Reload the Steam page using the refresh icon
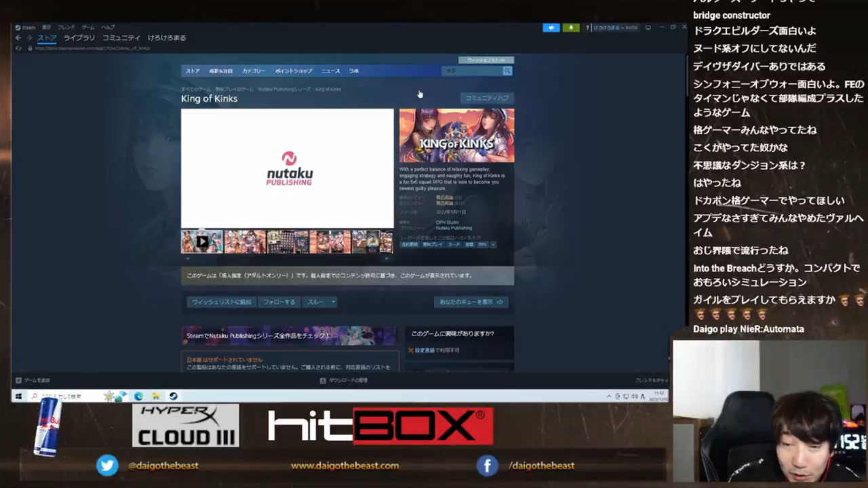 point(18,48)
